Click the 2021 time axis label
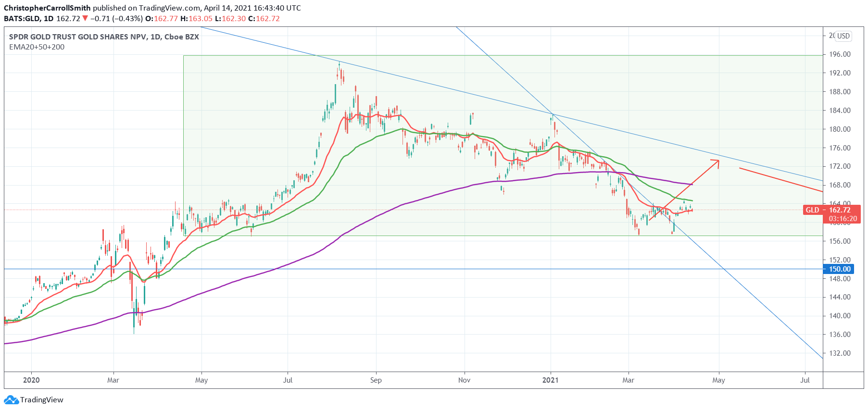Image resolution: width=868 pixels, height=411 pixels. [550, 380]
